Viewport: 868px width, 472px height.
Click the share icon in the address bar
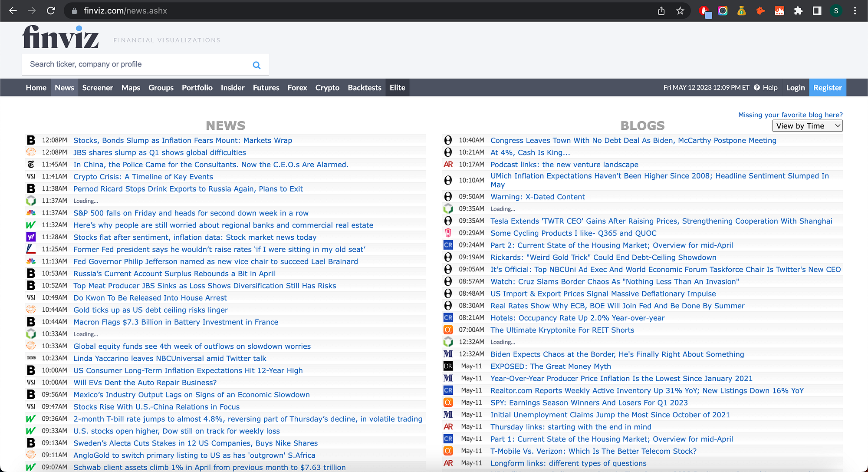(x=661, y=11)
